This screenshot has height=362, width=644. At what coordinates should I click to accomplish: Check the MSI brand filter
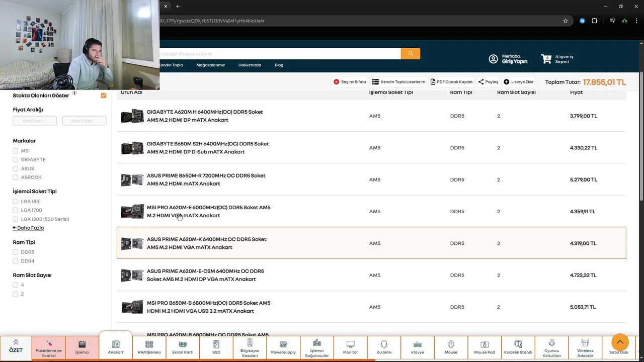click(x=16, y=151)
